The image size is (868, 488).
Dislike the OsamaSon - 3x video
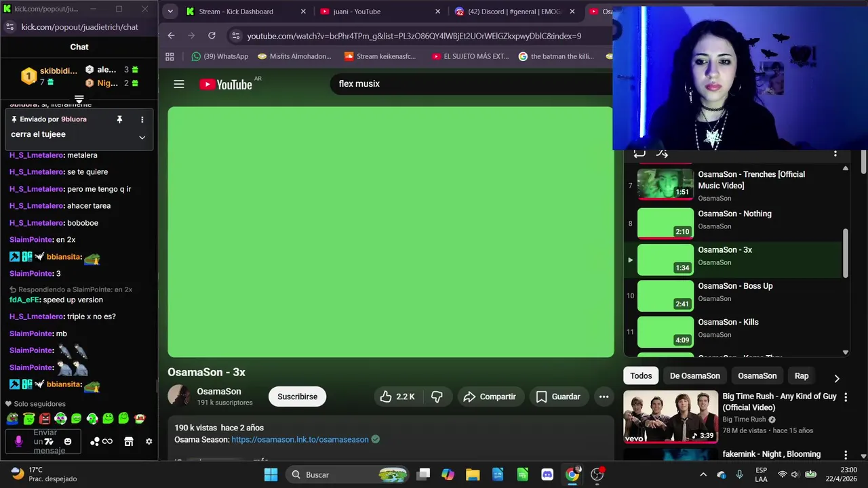(x=437, y=396)
